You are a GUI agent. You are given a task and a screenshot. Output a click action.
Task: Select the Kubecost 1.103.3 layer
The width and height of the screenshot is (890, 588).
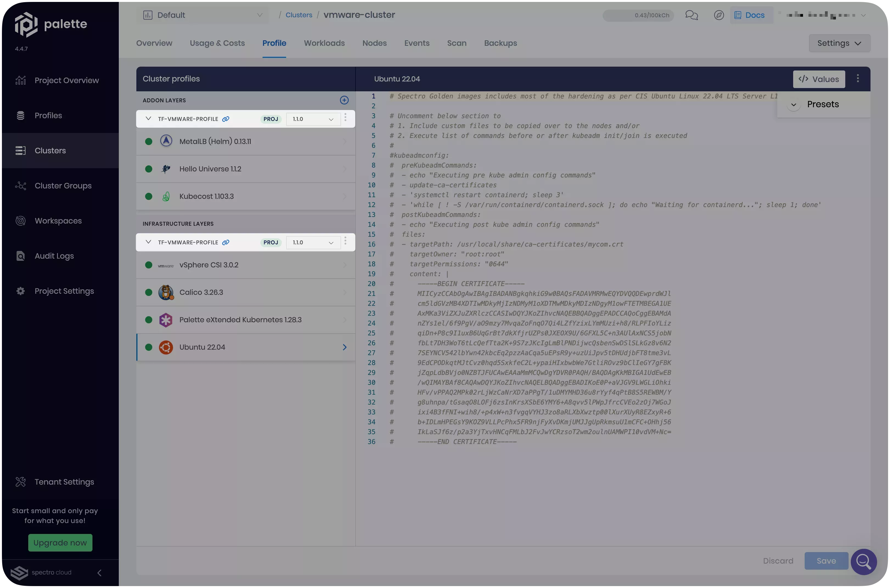(x=246, y=196)
